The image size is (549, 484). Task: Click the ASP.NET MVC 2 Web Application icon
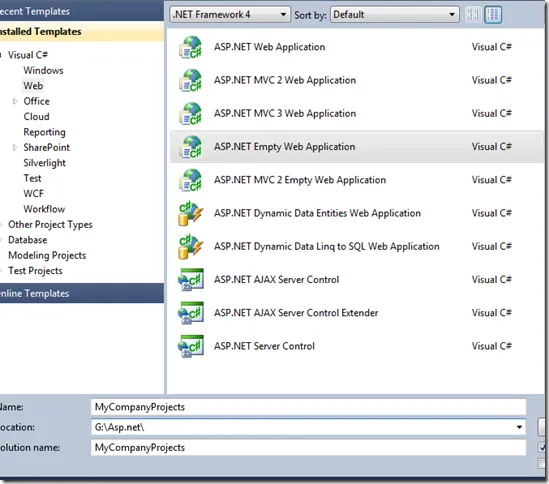pyautogui.click(x=190, y=81)
